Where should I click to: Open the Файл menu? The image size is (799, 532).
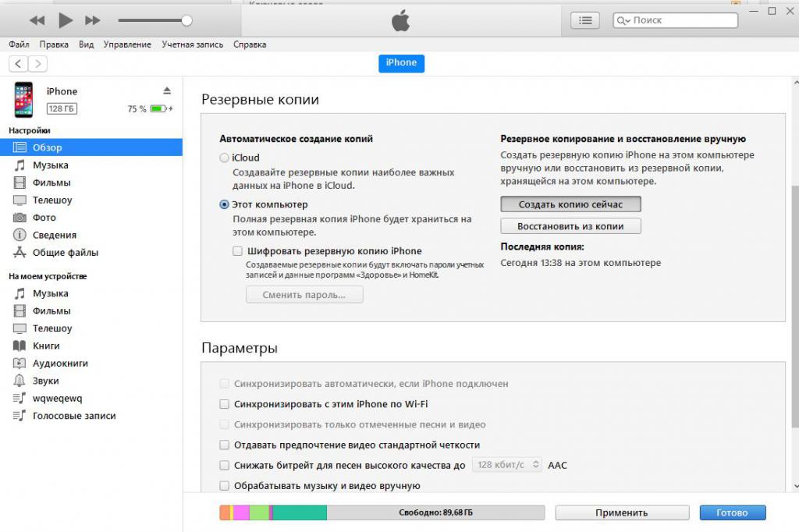(x=19, y=44)
